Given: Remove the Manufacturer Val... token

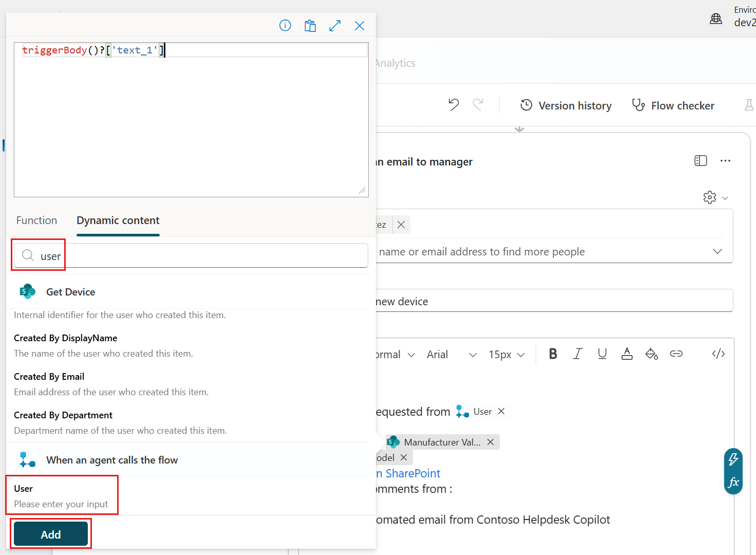Looking at the screenshot, I should pyautogui.click(x=490, y=442).
